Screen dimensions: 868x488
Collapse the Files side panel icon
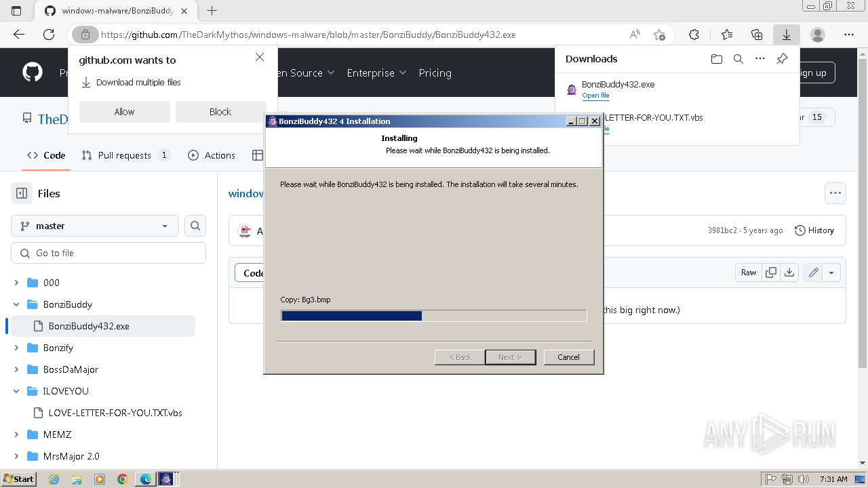coord(22,193)
